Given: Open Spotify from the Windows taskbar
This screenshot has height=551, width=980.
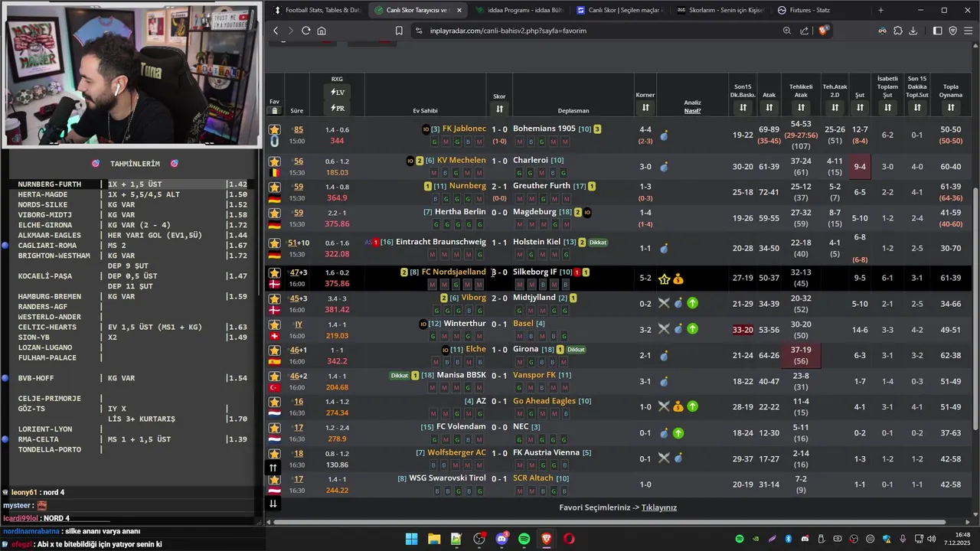Looking at the screenshot, I should [524, 539].
